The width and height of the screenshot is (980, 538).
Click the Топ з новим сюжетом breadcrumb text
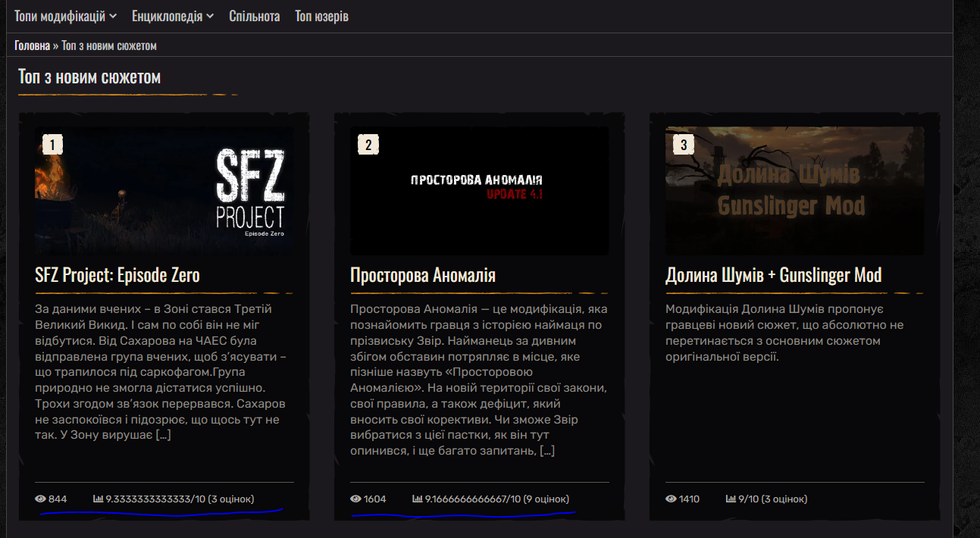tap(109, 45)
